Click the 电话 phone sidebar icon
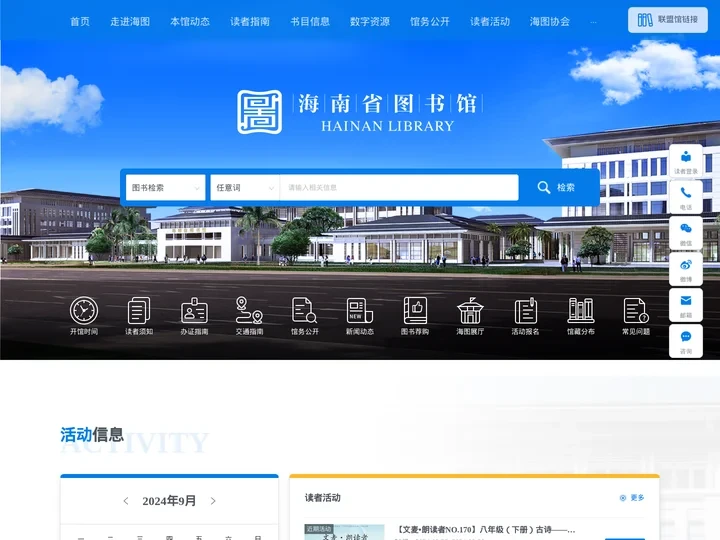The image size is (720, 540). click(x=686, y=197)
